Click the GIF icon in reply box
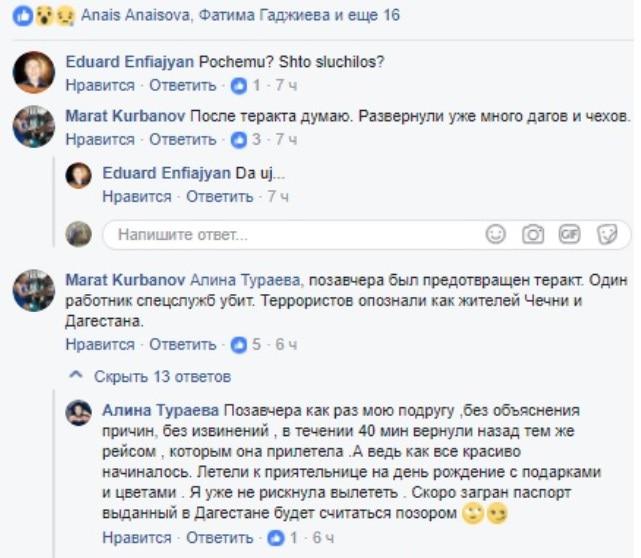Screen dimensions: 641x558 pos(570,235)
